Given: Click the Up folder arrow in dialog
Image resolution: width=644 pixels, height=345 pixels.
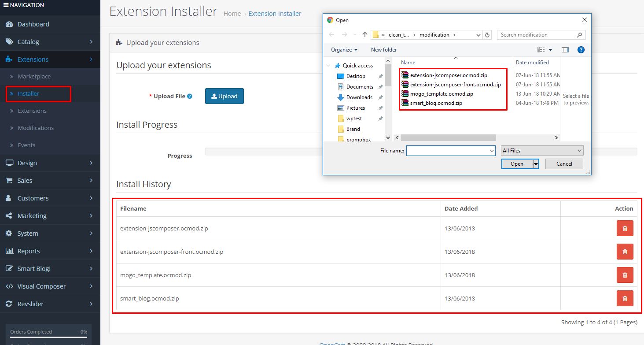Looking at the screenshot, I should [x=365, y=34].
